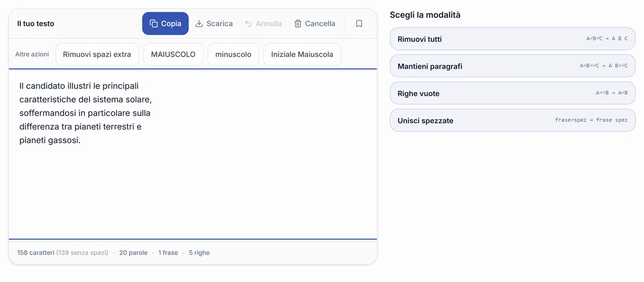Apply Iniziale Maiuscola capitalization

(302, 54)
